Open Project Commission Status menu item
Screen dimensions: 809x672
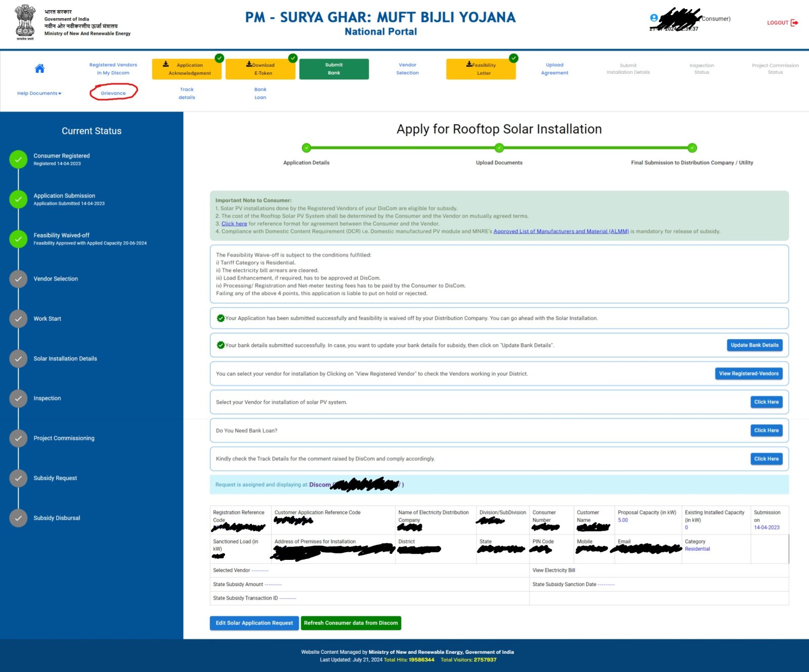775,69
